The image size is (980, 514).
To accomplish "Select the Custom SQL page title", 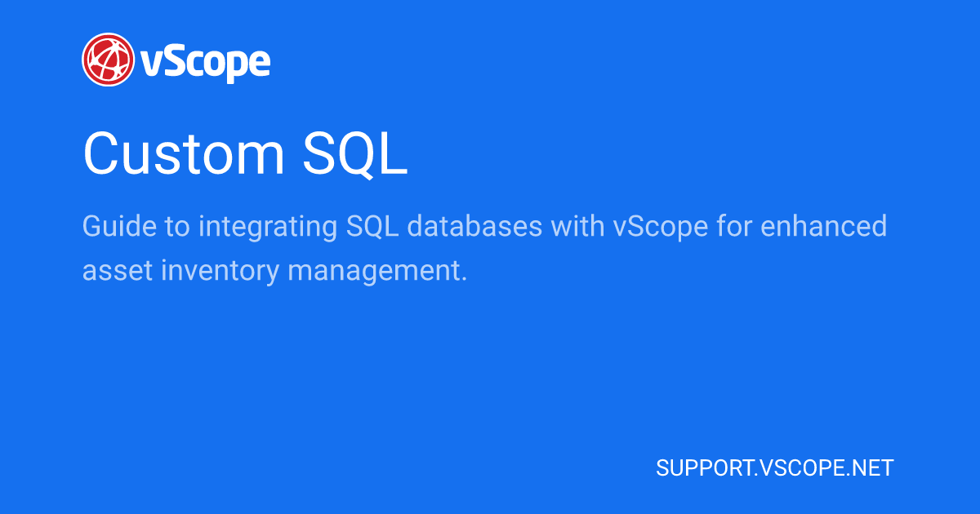I will pyautogui.click(x=245, y=153).
